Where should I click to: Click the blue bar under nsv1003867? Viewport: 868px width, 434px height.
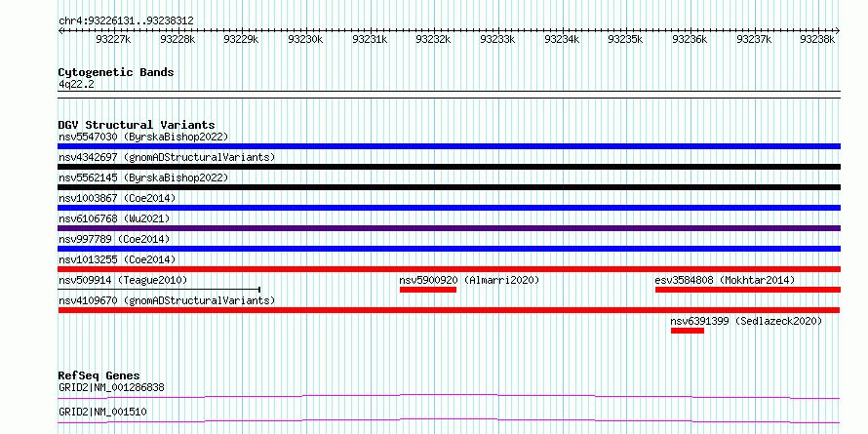(449, 208)
